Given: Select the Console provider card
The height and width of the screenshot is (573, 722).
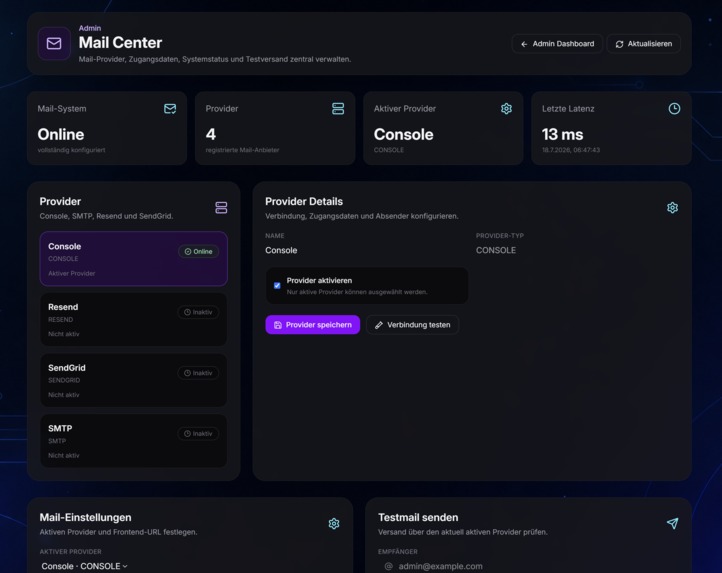Looking at the screenshot, I should click(134, 259).
